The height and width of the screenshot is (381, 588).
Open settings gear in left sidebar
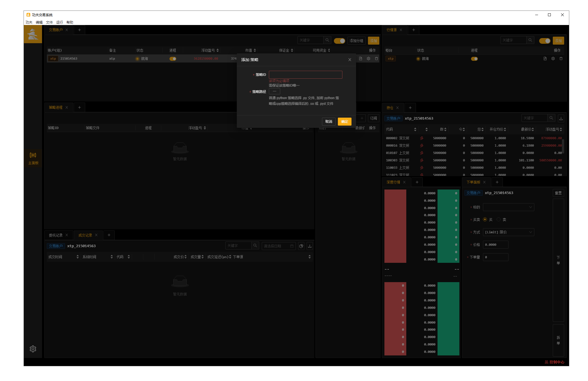tap(33, 349)
